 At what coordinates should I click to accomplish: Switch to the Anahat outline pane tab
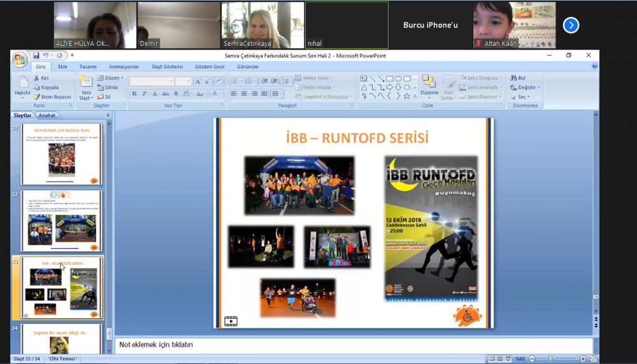pos(47,115)
